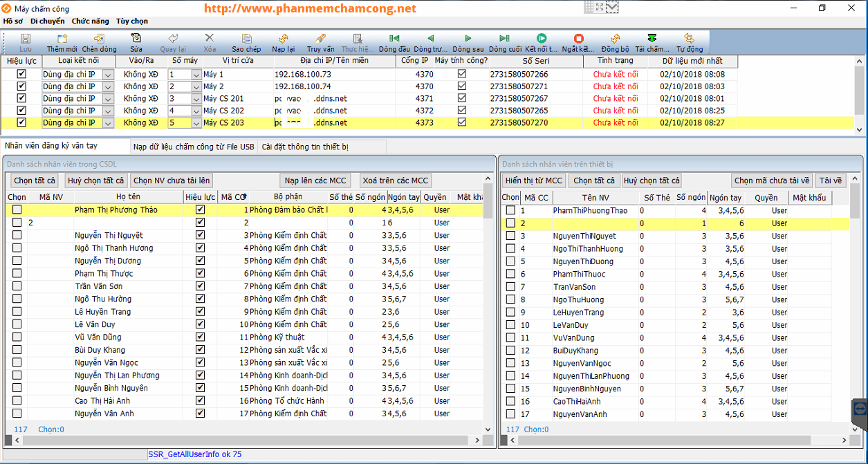Switch to Nạp dữ liệu chấm công từ File USB tab
Screen dimensions: 868x464
click(194, 147)
